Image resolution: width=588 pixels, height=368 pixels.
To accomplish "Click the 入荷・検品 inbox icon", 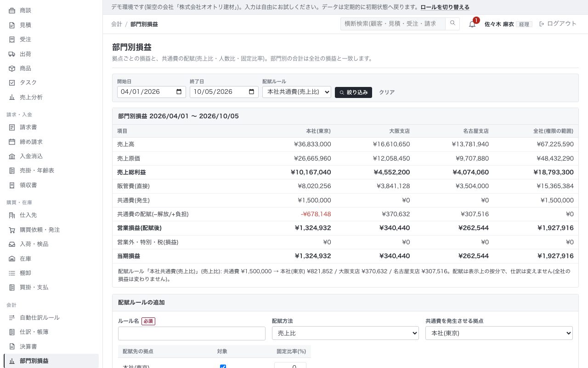I will 12,244.
